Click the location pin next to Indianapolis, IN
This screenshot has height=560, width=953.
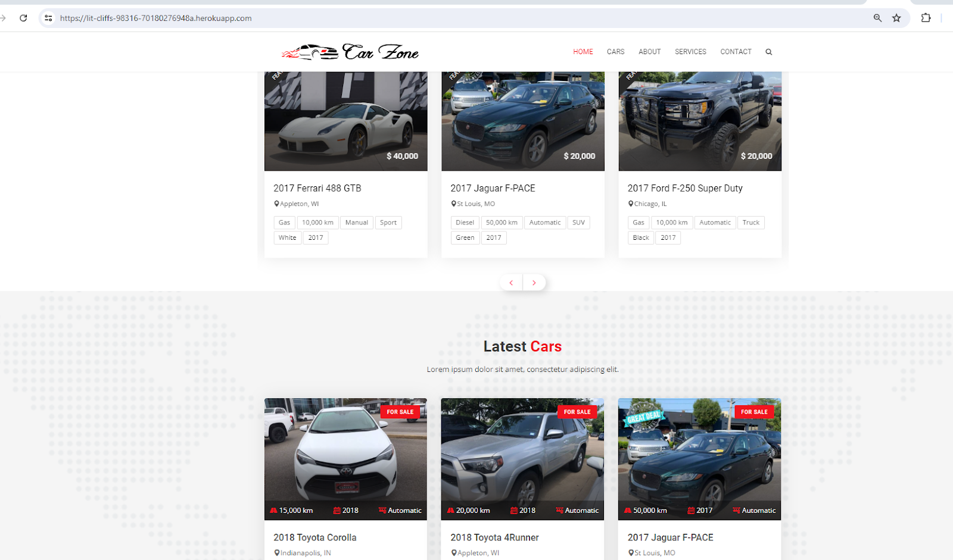[x=277, y=553]
